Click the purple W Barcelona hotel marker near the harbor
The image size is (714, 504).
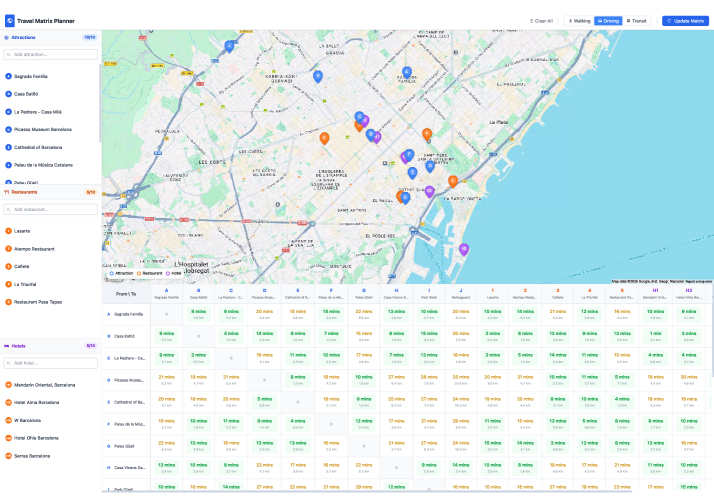coord(462,248)
